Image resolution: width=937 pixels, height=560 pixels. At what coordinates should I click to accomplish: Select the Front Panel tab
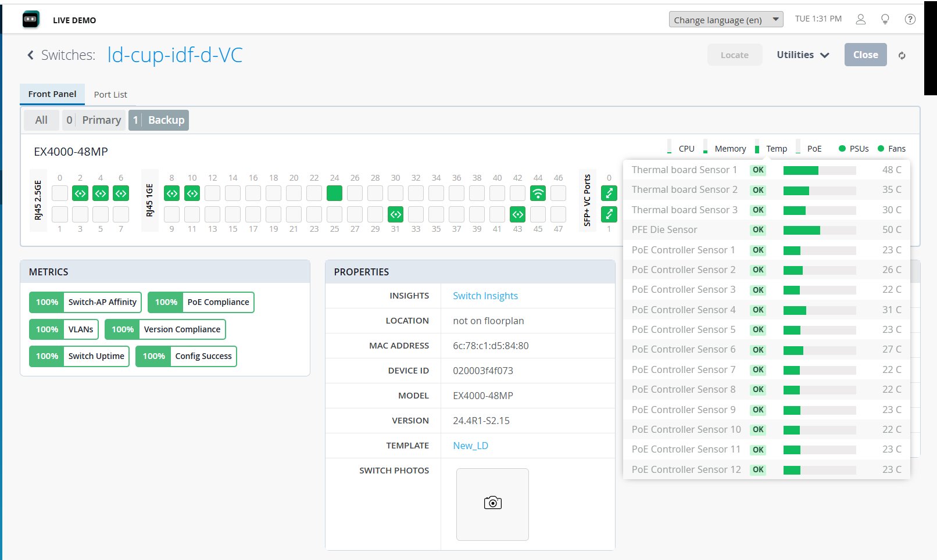[52, 94]
